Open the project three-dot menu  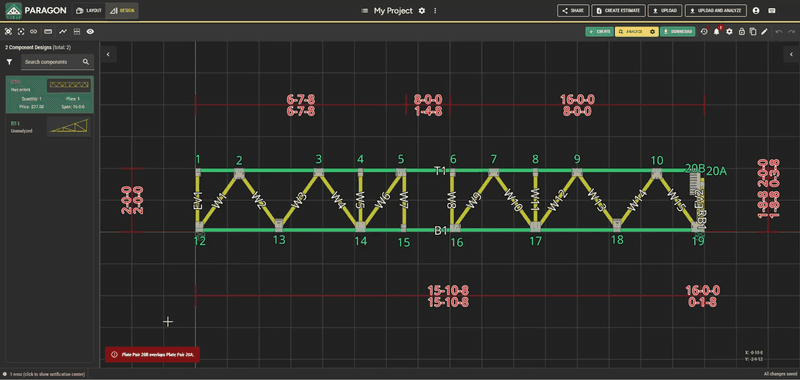click(435, 10)
